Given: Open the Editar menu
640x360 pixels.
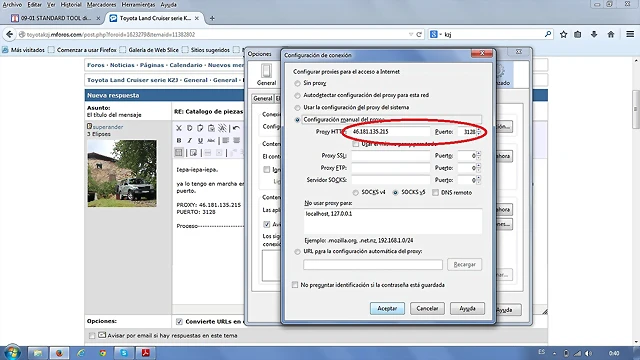Looking at the screenshot, I should [x=34, y=5].
